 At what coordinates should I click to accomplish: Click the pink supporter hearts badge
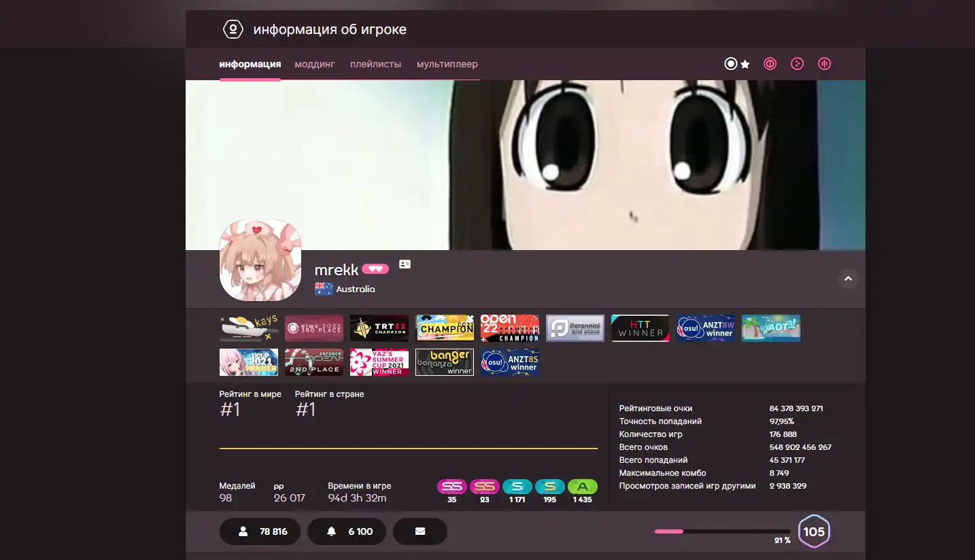tap(375, 269)
